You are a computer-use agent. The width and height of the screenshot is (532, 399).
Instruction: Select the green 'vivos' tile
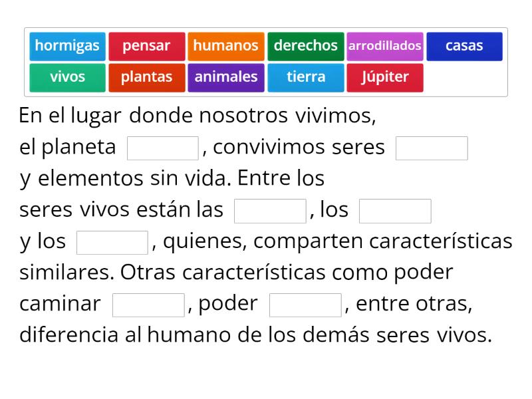(67, 77)
